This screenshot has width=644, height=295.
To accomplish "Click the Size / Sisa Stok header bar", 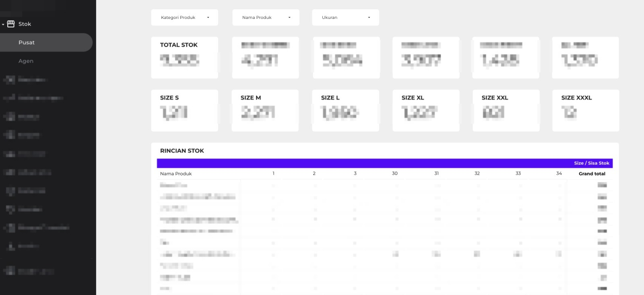I will tap(591, 163).
